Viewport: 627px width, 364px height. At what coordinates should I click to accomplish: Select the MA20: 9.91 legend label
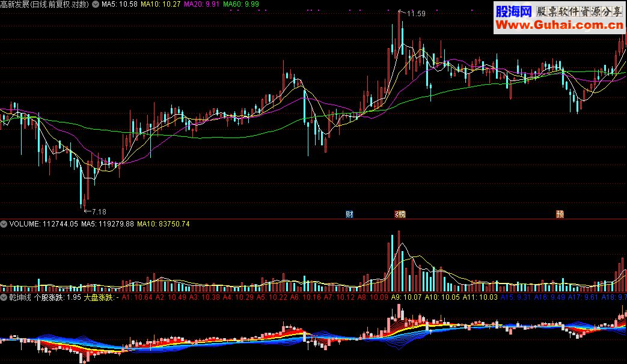(201, 4)
